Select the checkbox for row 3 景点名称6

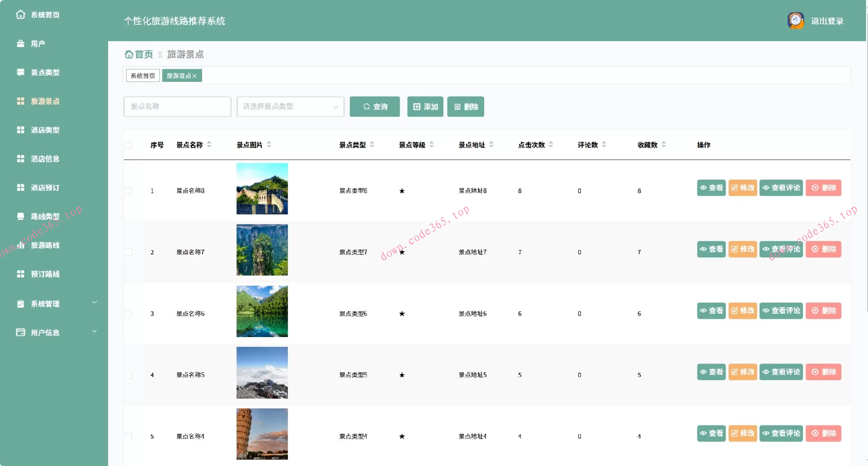[128, 314]
